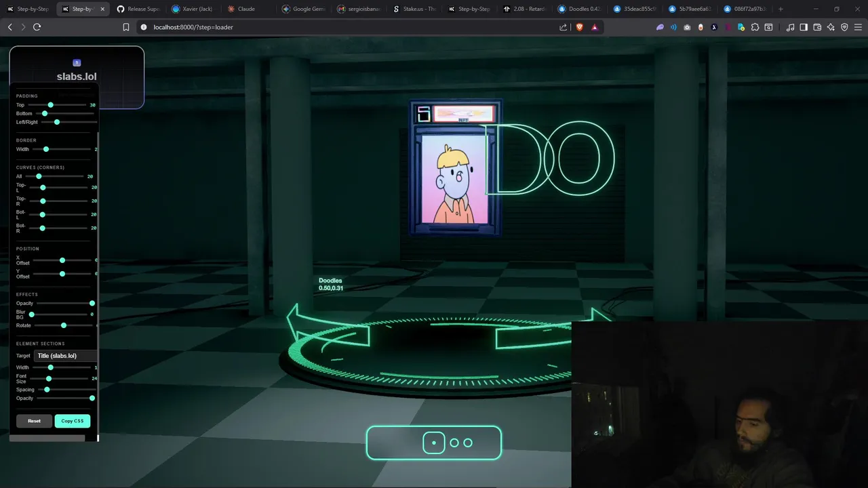Adjust the Rotate slider

65,325
